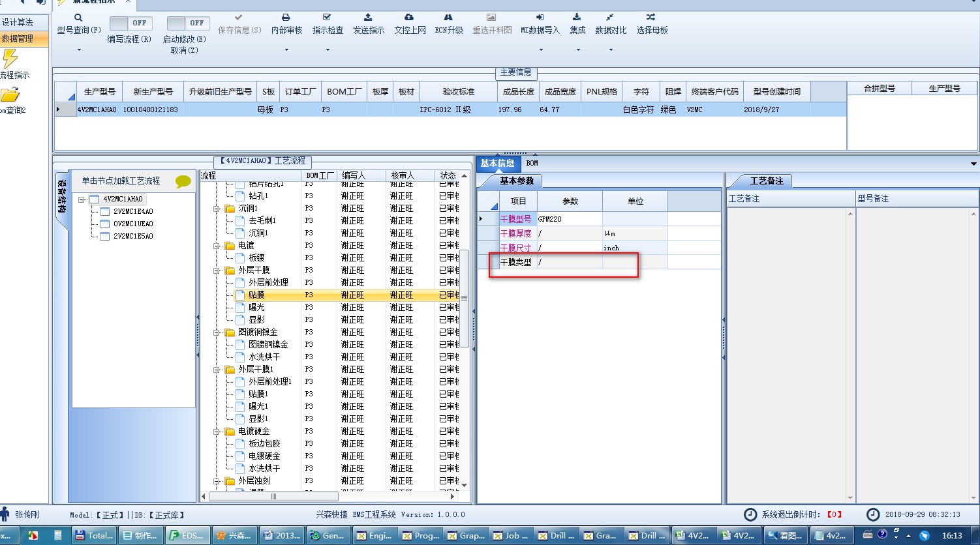The height and width of the screenshot is (545, 980).
Task: Collapse the 外层干膜 tree node
Action: tap(217, 271)
